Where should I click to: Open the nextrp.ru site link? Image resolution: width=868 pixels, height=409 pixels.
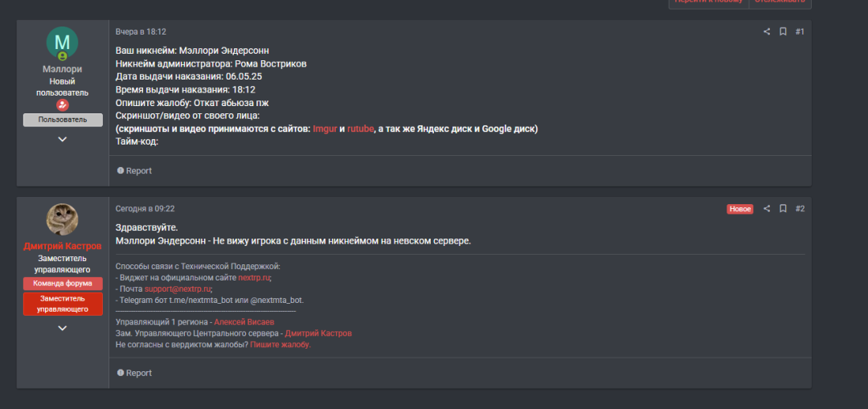coord(254,278)
